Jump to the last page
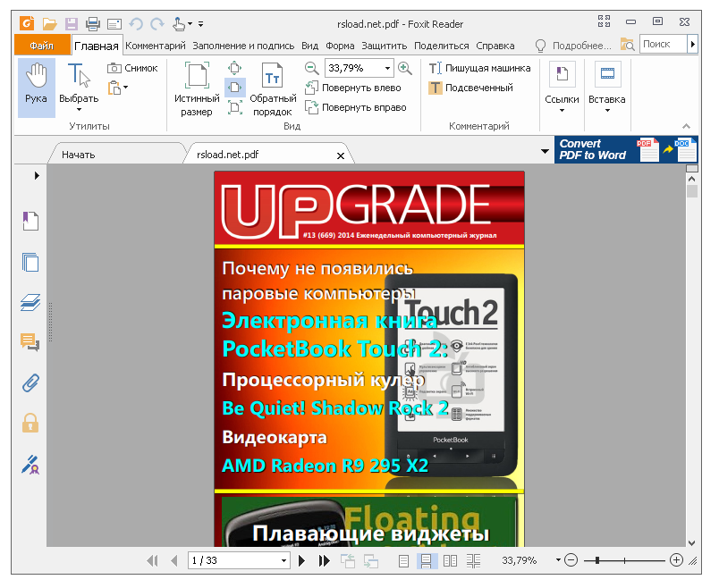 pos(325,561)
